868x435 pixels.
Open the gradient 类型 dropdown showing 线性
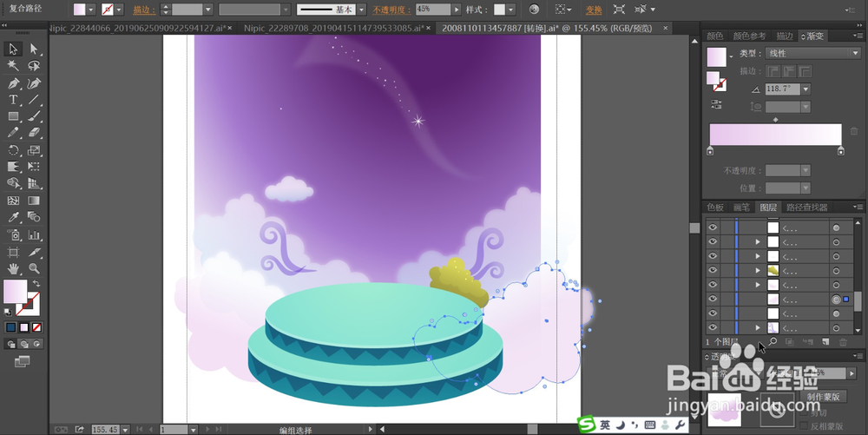click(x=812, y=53)
